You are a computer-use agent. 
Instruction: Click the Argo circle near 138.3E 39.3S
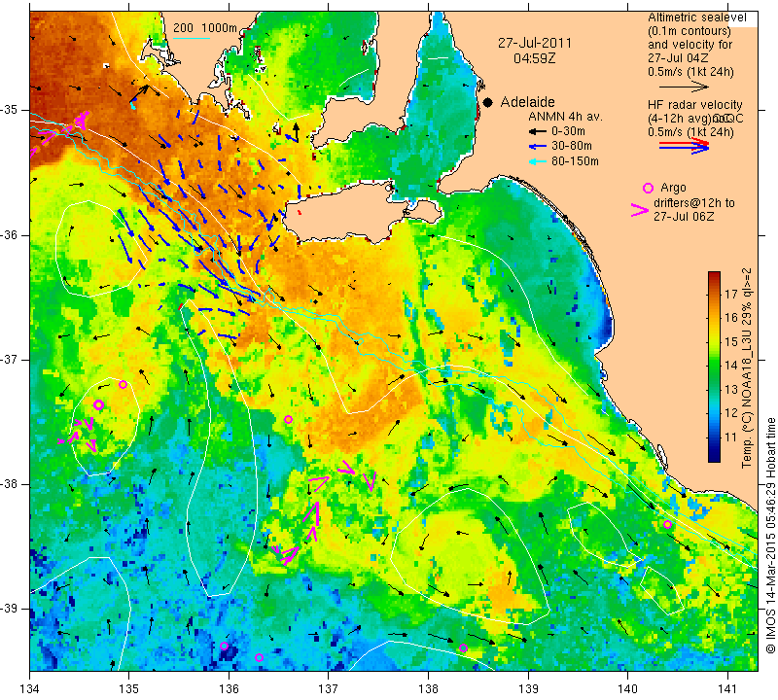coord(463,647)
